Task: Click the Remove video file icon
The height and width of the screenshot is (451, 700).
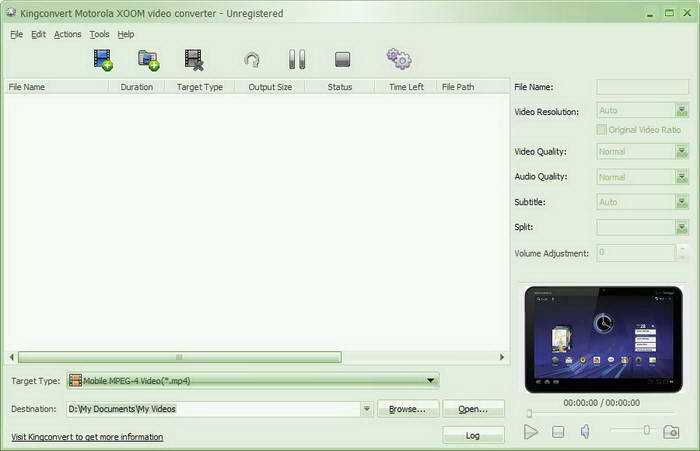Action: point(194,60)
